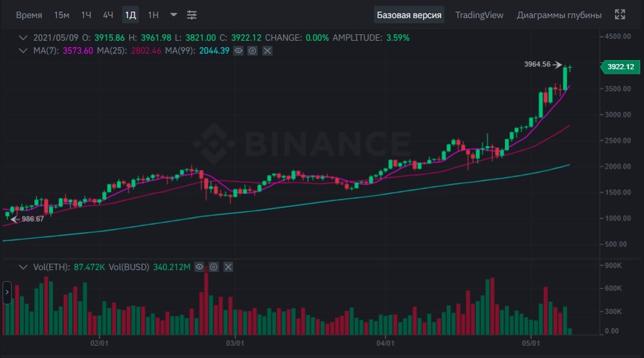Click the Vol(BUSD) value 340.212M
This screenshot has width=644, height=358.
tap(172, 267)
